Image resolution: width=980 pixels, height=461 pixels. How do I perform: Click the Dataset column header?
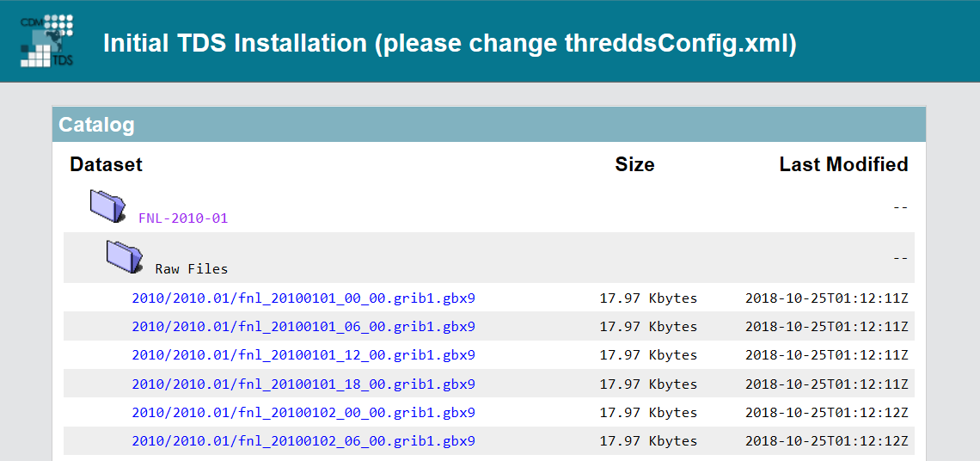coord(107,164)
